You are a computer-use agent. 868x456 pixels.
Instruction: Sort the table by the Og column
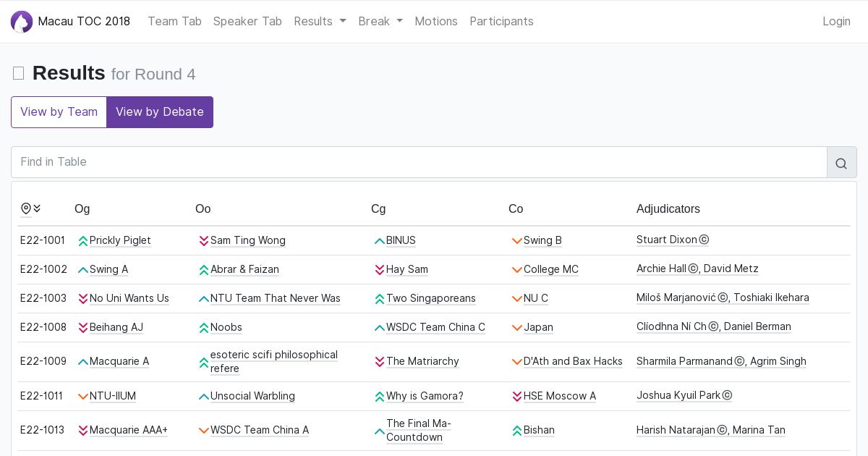click(82, 209)
